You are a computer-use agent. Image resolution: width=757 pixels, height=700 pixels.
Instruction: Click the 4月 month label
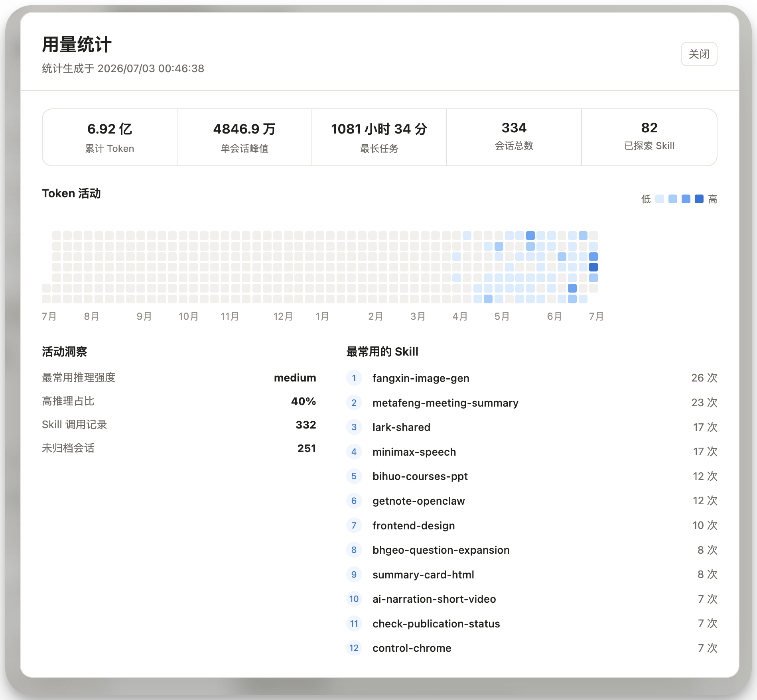click(x=460, y=317)
